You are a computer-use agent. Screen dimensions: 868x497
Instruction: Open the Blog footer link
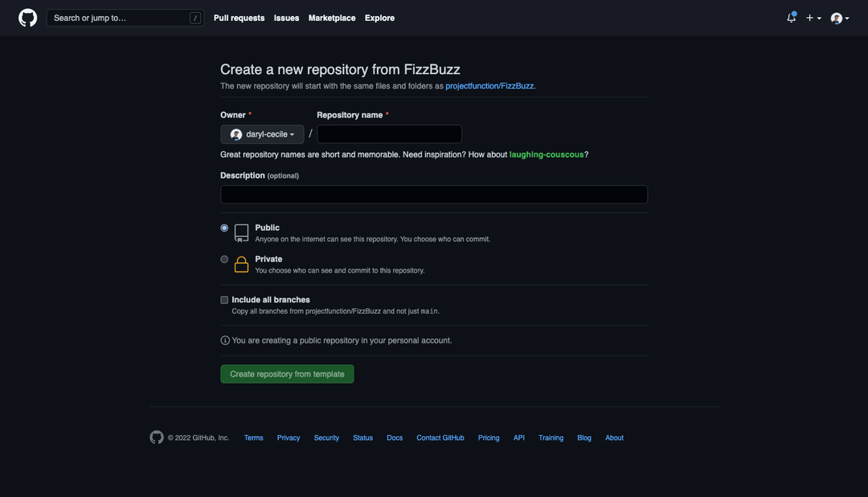point(584,437)
